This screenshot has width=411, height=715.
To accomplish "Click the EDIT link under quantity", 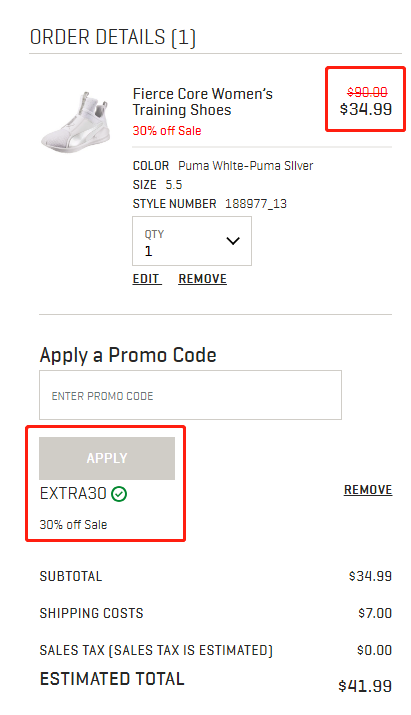I will coord(146,279).
